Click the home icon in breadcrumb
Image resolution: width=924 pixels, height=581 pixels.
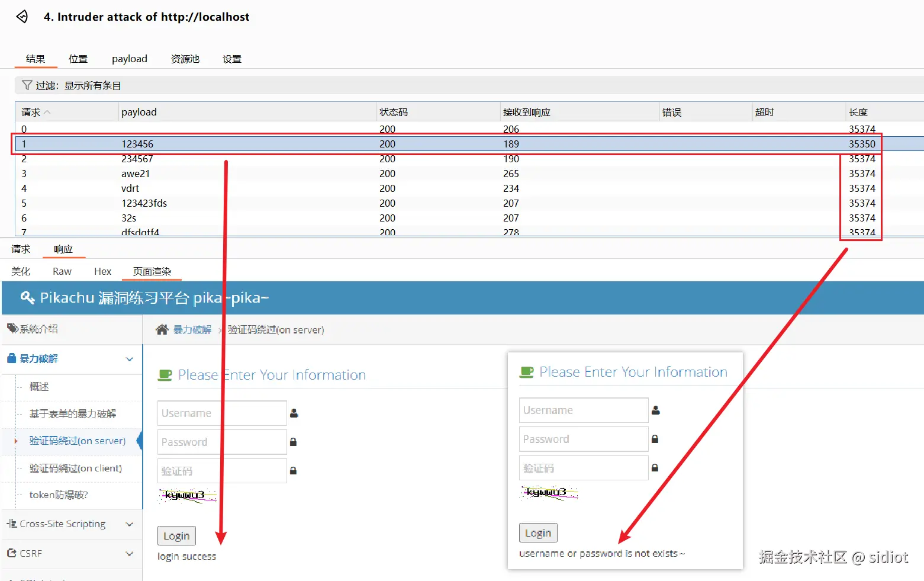tap(162, 329)
